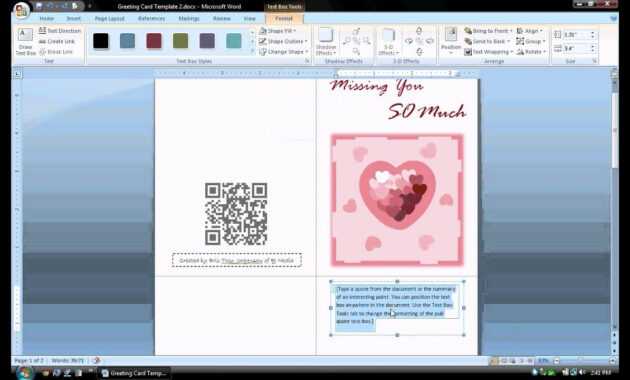Apply the red text box style
The height and width of the screenshot is (380, 630).
point(154,41)
